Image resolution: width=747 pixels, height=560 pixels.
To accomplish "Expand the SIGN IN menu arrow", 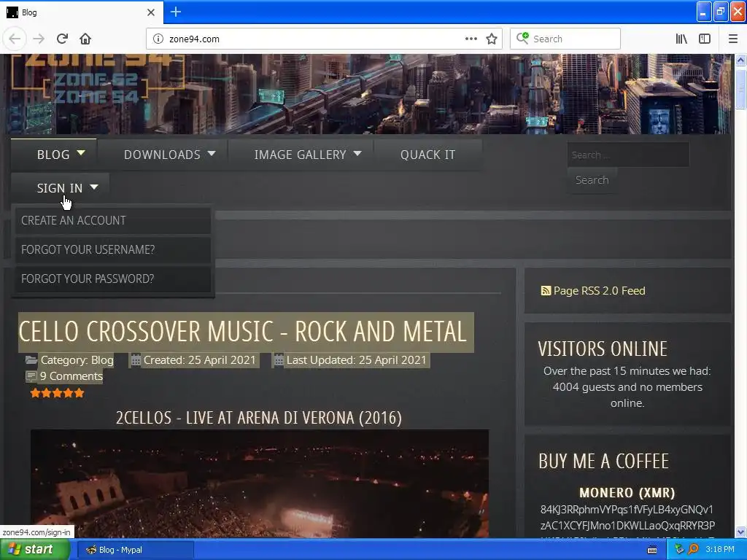I will [94, 187].
